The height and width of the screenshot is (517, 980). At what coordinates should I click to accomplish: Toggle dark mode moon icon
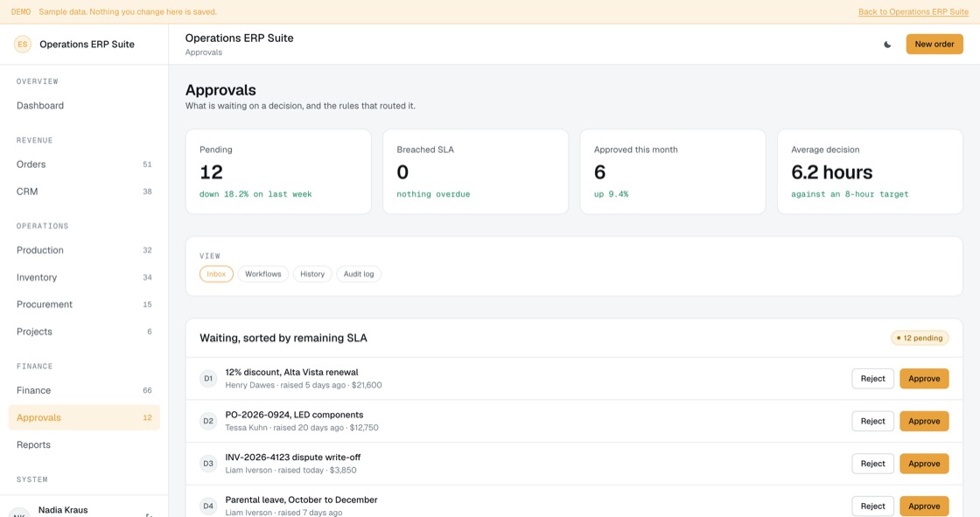[x=887, y=45]
